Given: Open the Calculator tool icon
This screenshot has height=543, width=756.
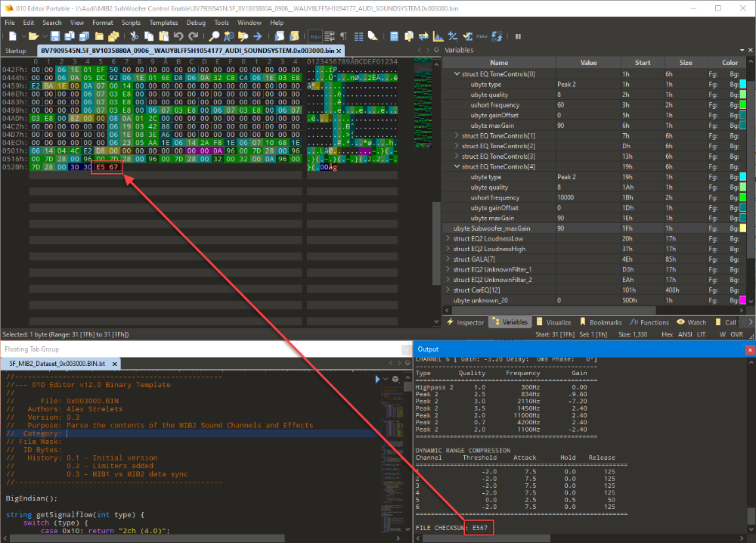Looking at the screenshot, I should pos(392,36).
